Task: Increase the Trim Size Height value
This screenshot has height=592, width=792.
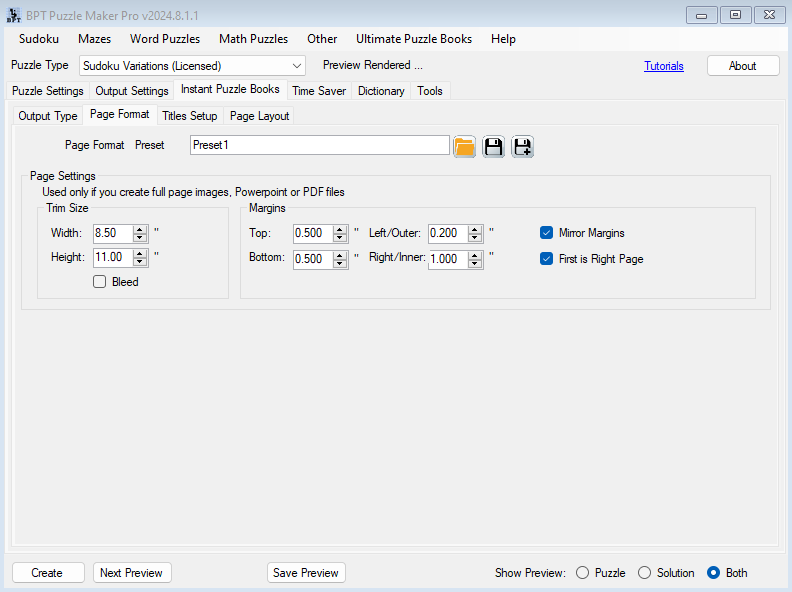Action: point(140,254)
